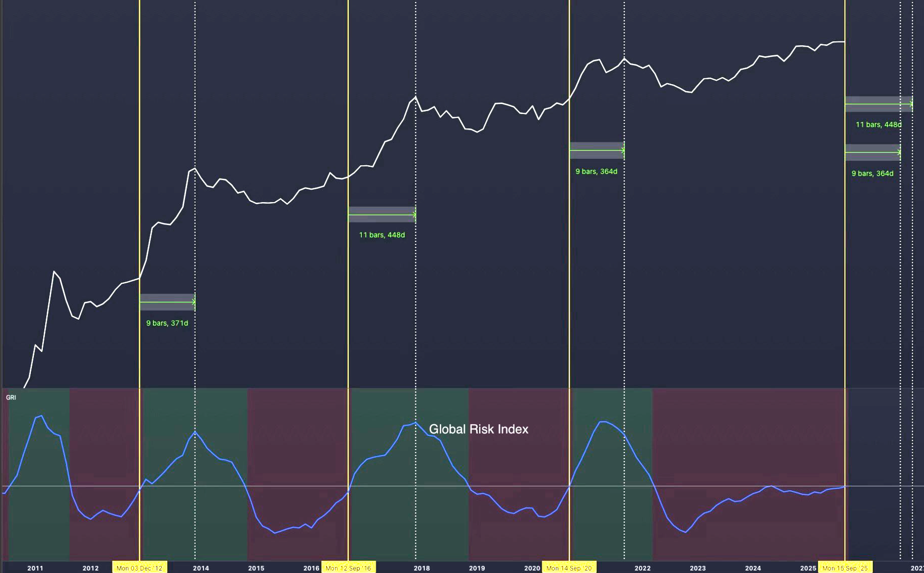924x573 pixels.
Task: Click the GRI indicator label
Action: [11, 397]
